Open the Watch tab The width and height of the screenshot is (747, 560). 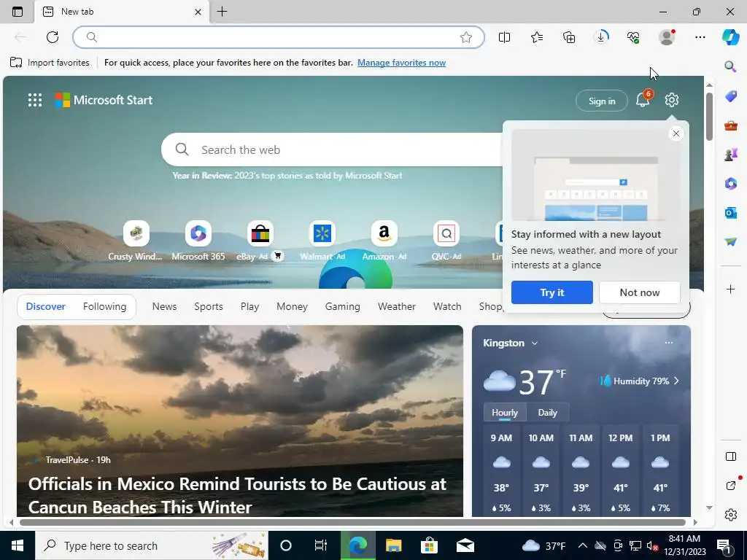[447, 306]
